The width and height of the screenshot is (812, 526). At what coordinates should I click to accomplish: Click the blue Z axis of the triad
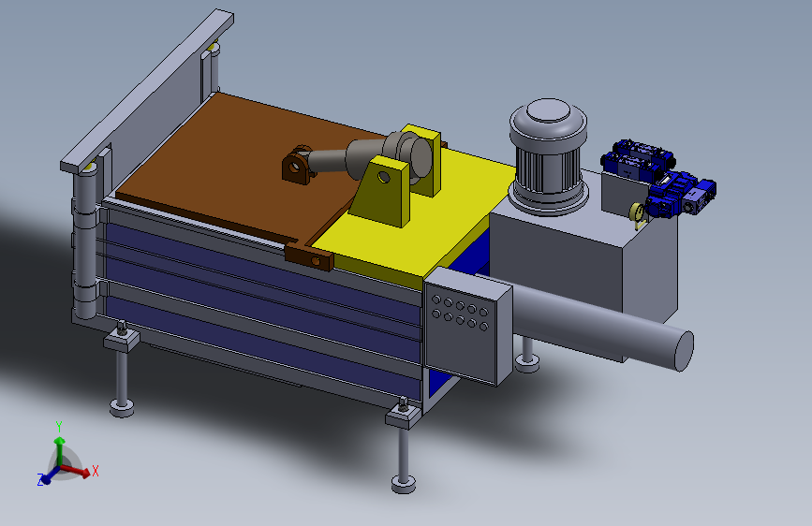pos(50,475)
